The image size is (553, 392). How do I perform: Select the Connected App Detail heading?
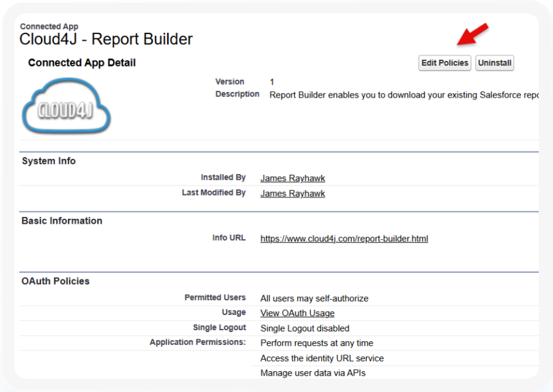[x=82, y=63]
